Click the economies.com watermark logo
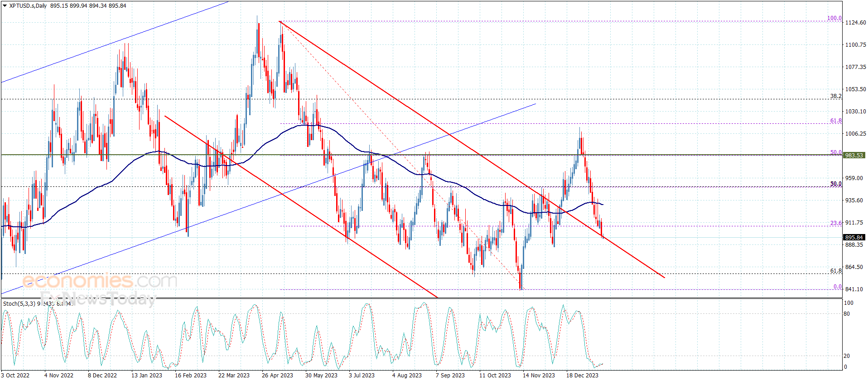The width and height of the screenshot is (868, 381). (x=100, y=281)
